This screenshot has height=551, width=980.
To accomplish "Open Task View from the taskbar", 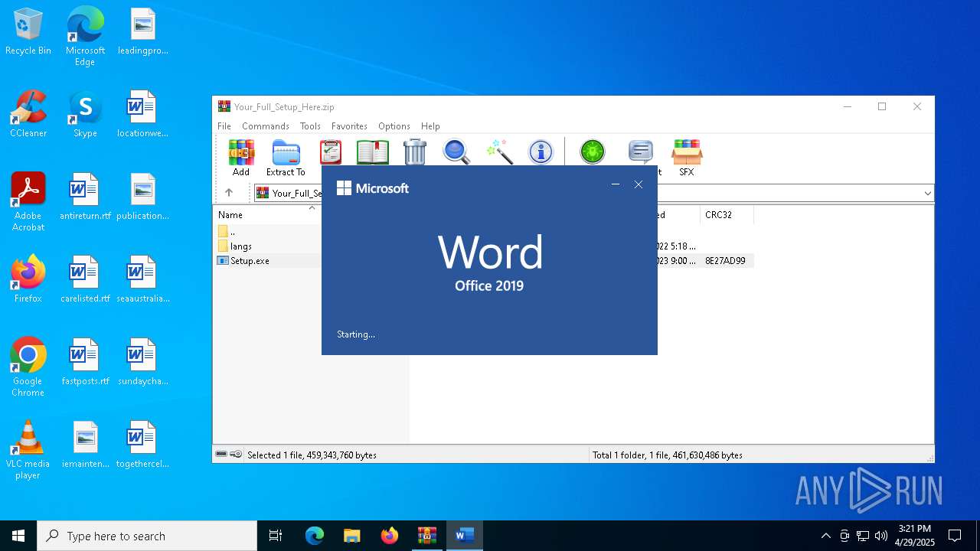I will point(276,536).
